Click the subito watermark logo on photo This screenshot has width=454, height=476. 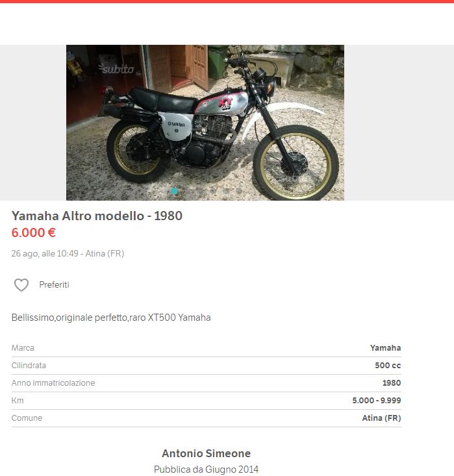(x=116, y=69)
